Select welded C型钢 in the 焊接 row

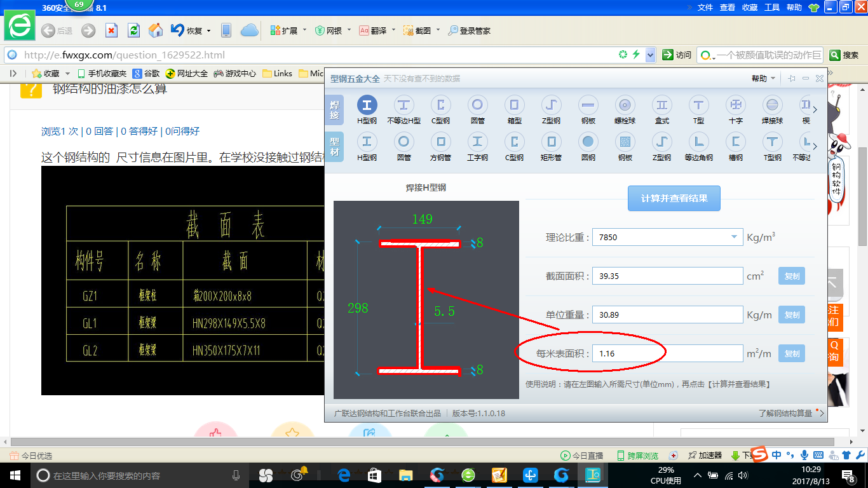click(x=440, y=109)
